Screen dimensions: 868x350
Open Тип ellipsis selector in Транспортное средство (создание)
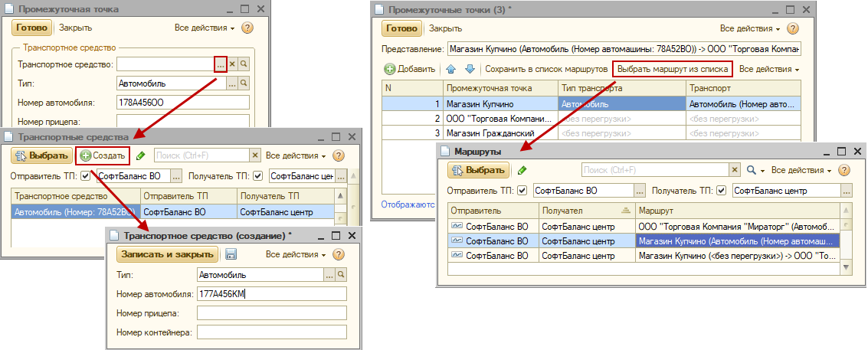point(329,274)
